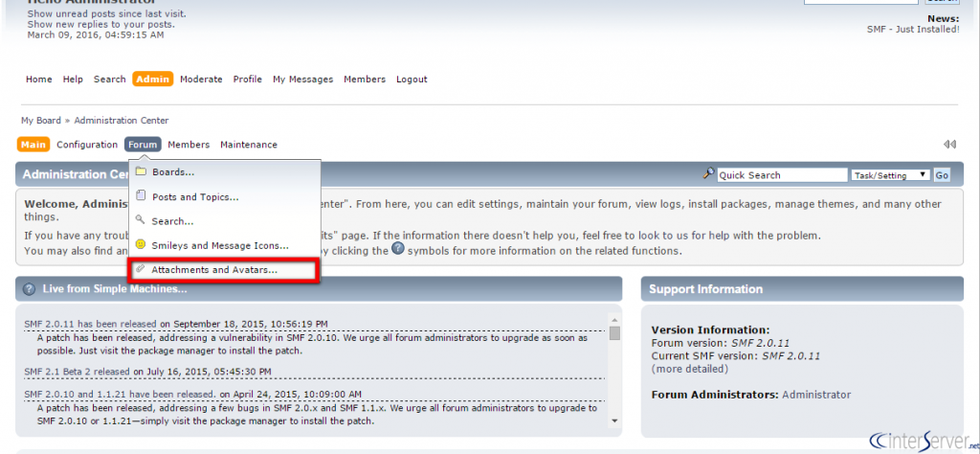Open SMF 2.0.10 and 1.1.21 released link
Image resolution: width=980 pixels, height=454 pixels.
pos(121,394)
